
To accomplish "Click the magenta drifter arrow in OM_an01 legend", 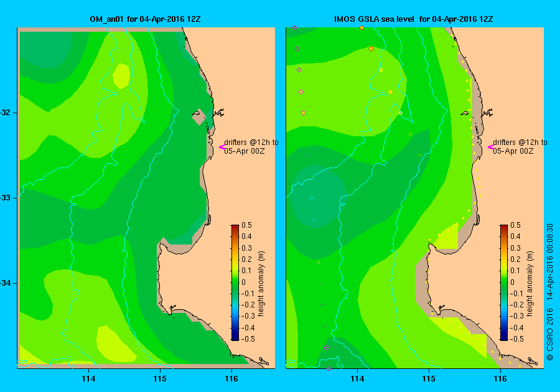I will 222,147.
